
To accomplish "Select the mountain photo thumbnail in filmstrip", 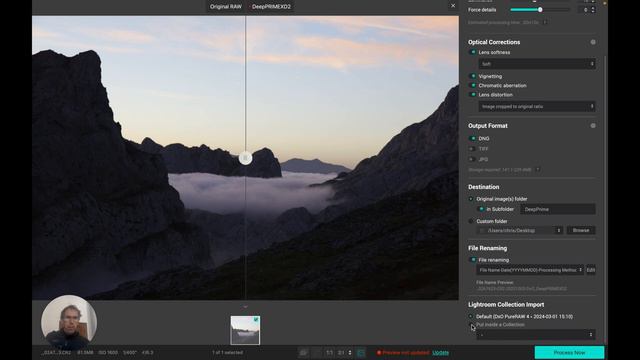I will click(x=245, y=330).
